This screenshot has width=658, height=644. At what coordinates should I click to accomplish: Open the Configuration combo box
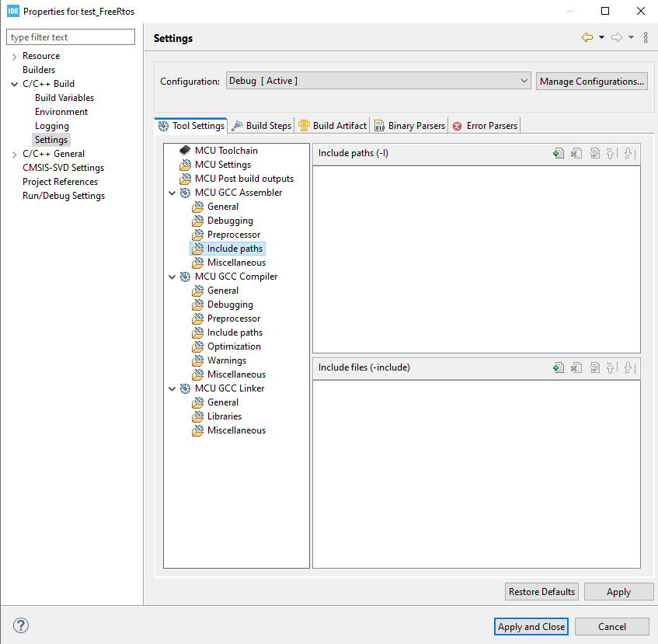tap(378, 81)
